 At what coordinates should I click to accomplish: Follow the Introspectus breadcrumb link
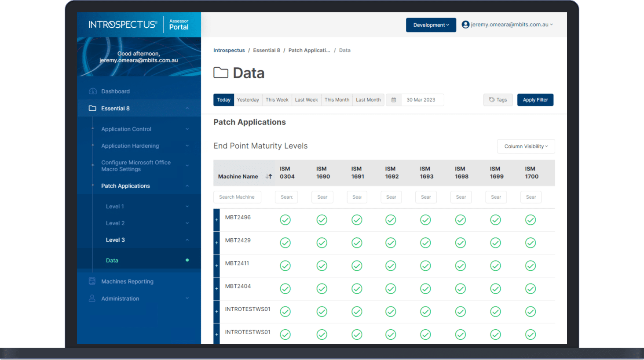coord(229,51)
